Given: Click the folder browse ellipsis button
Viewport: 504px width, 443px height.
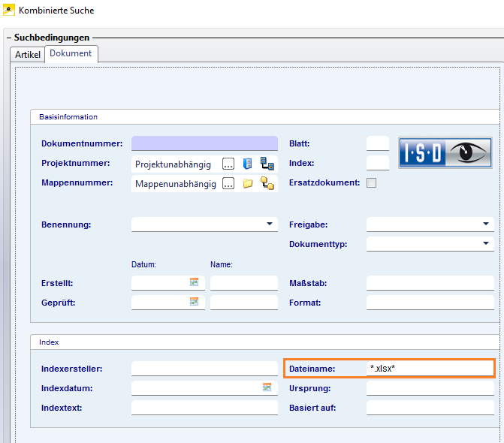Looking at the screenshot, I should point(229,183).
